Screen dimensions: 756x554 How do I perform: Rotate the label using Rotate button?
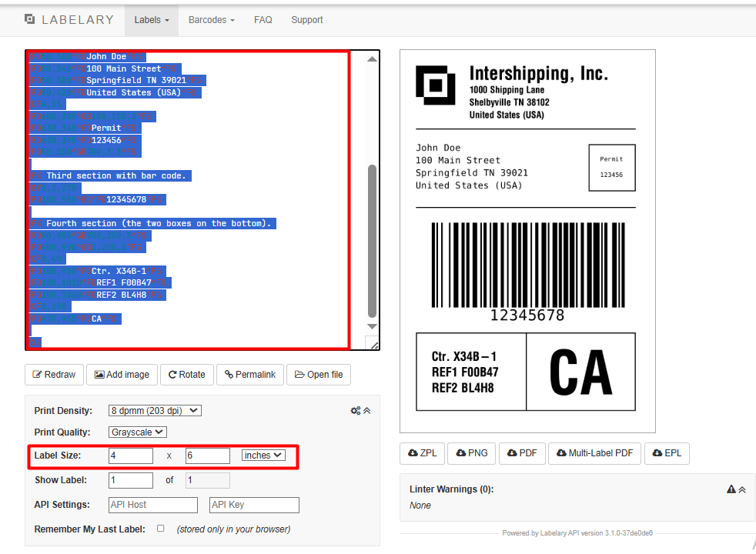coord(187,375)
